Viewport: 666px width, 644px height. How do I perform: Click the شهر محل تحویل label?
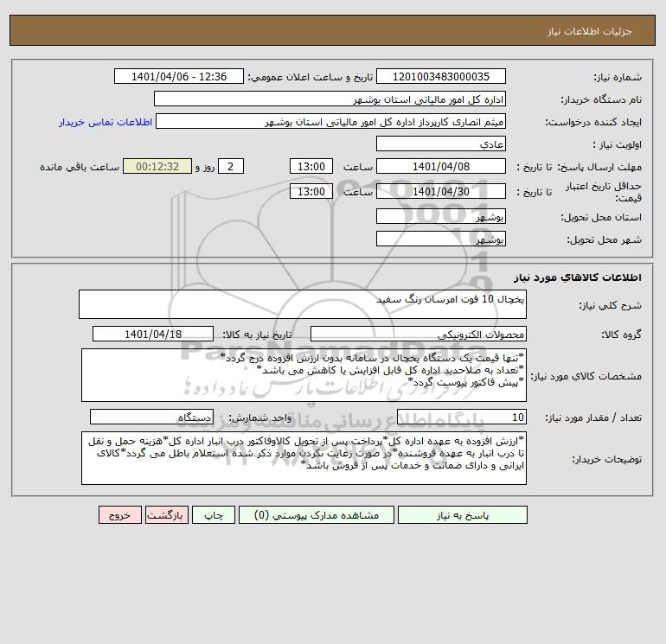(x=605, y=239)
